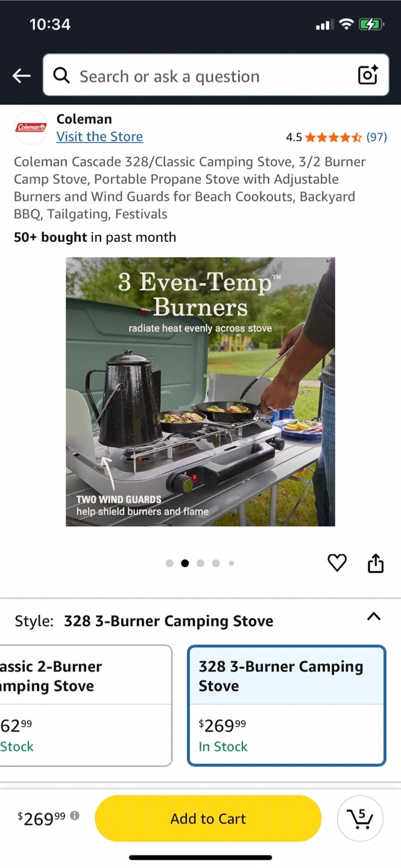The height and width of the screenshot is (868, 401).
Task: Jump to first image carousel dot
Action: pyautogui.click(x=169, y=564)
